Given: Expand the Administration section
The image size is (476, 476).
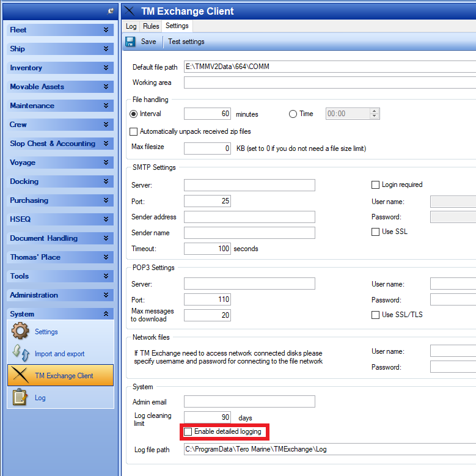Looking at the screenshot, I should click(x=60, y=295).
